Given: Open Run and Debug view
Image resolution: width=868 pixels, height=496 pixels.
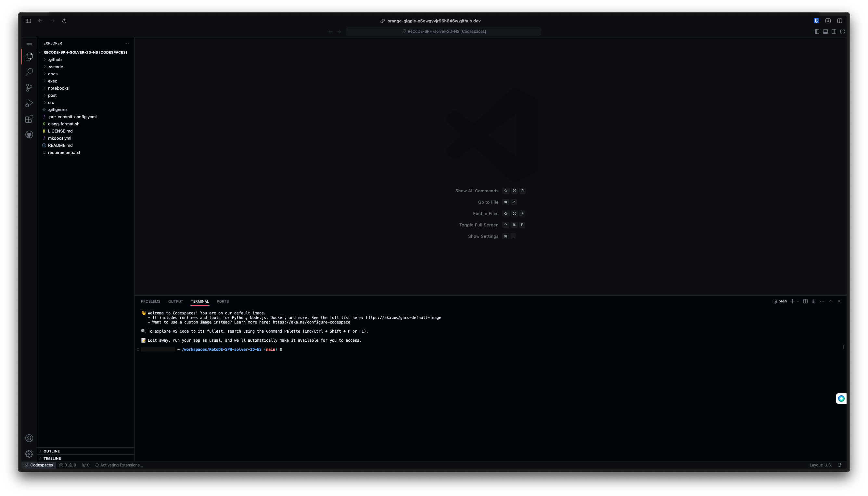Looking at the screenshot, I should click(29, 104).
